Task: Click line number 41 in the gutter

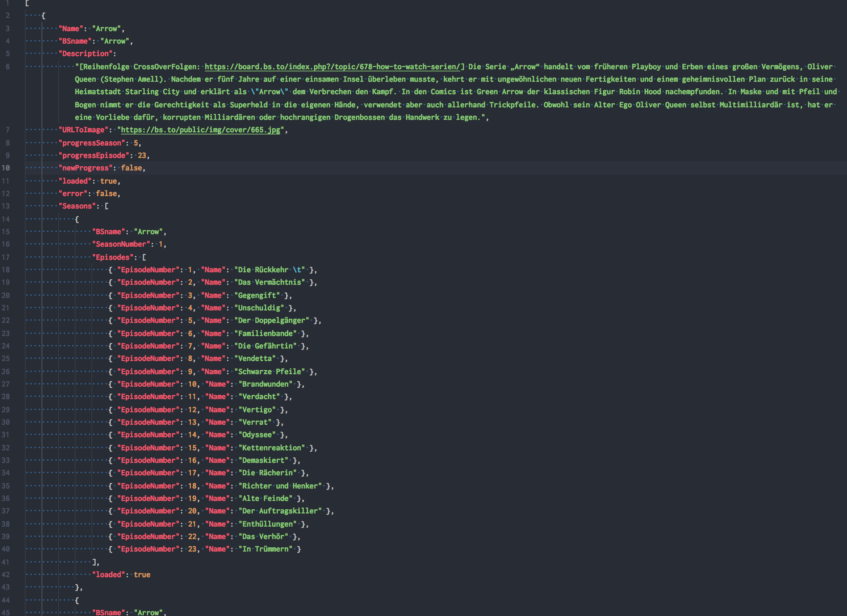Action: [6, 562]
